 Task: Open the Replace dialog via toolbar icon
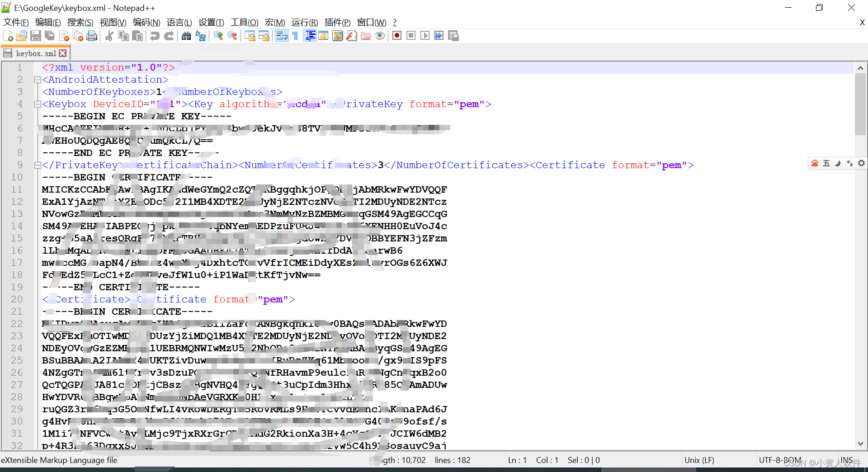coord(201,36)
